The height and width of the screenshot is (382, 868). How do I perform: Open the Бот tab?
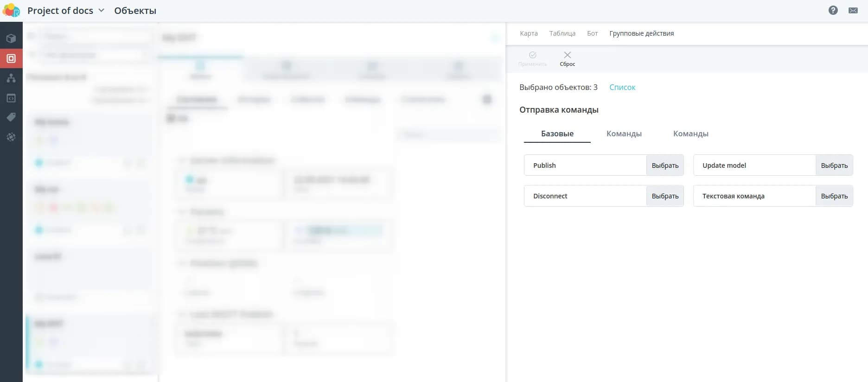coord(592,33)
